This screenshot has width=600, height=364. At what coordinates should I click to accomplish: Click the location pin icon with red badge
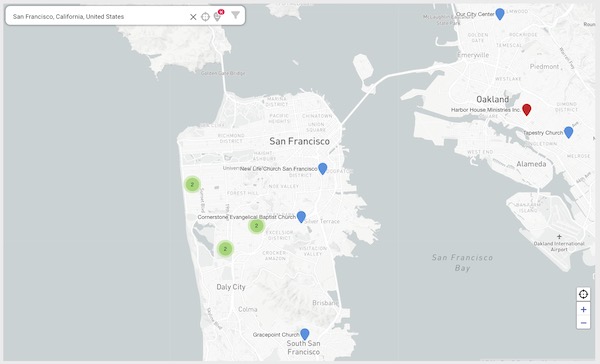point(218,15)
